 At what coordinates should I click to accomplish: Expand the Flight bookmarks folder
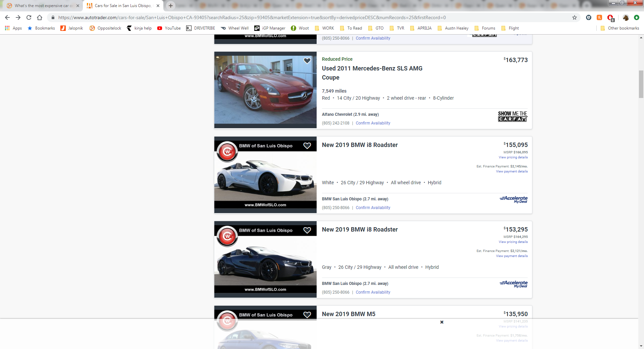point(510,28)
